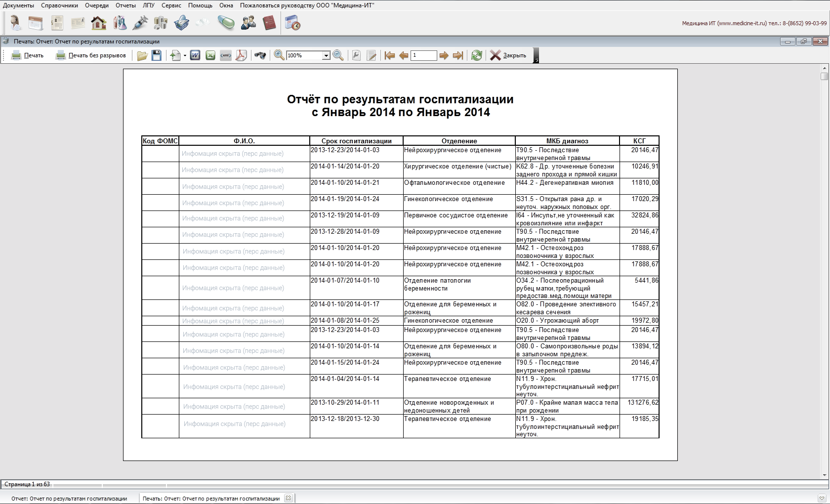830x504 pixels.
Task: Go to the next report page
Action: (x=444, y=55)
